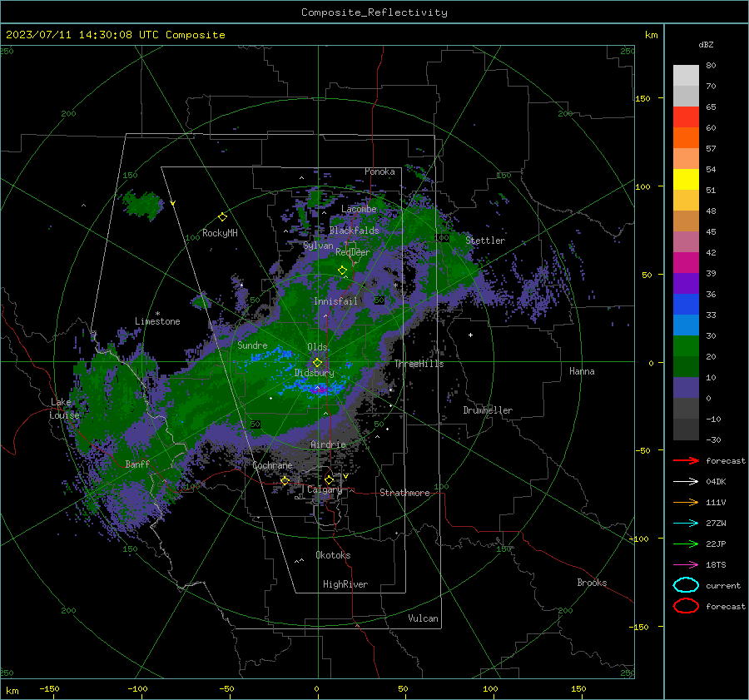Click the red 65-60 dBZ color swatch

click(x=686, y=117)
